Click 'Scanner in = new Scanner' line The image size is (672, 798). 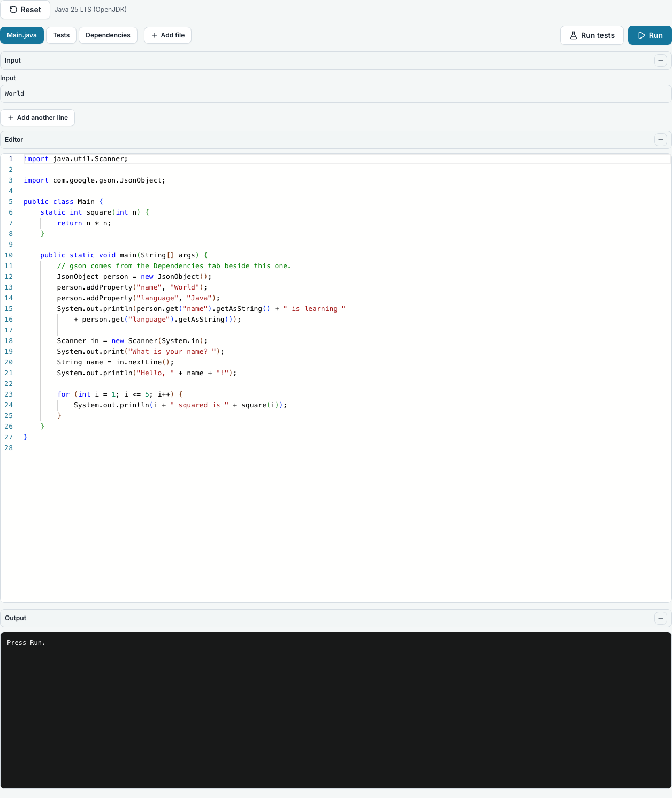132,341
